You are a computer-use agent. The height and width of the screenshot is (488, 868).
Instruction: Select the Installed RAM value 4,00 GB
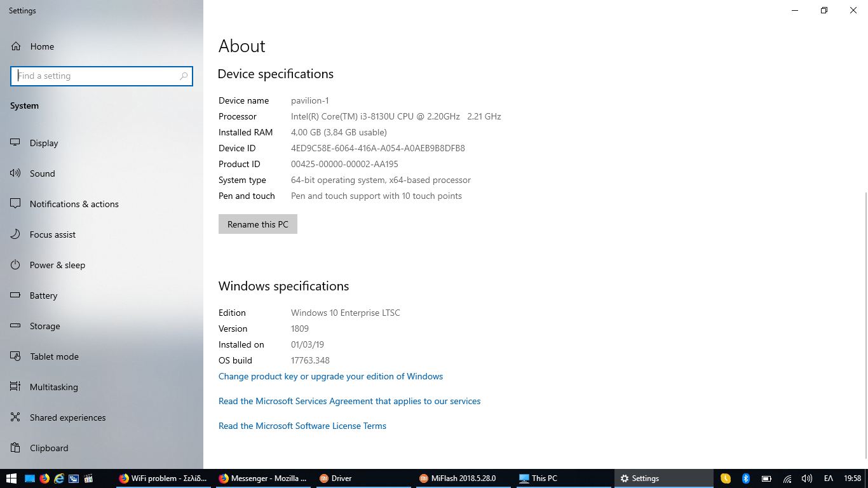click(x=339, y=132)
